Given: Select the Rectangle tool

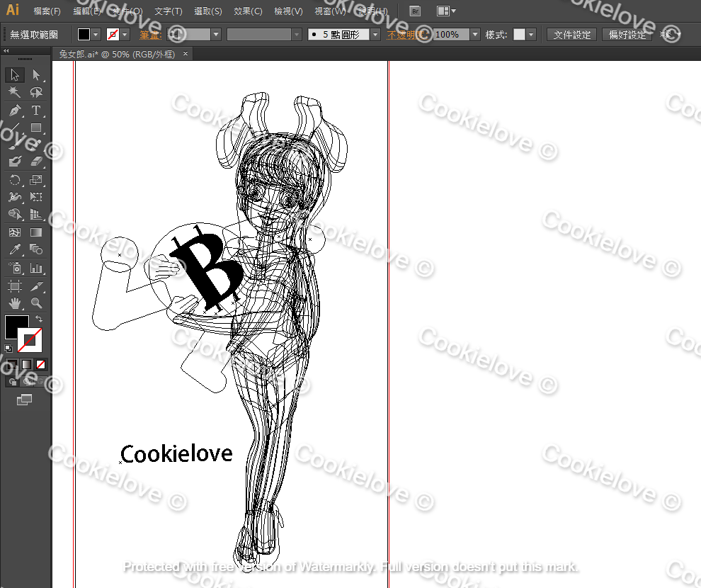Looking at the screenshot, I should pyautogui.click(x=36, y=128).
